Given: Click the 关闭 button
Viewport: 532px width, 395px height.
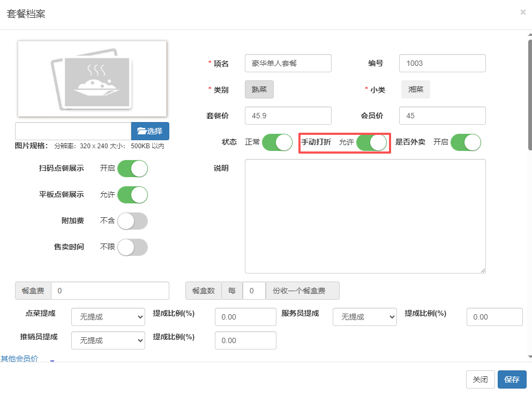Looking at the screenshot, I should pos(480,379).
